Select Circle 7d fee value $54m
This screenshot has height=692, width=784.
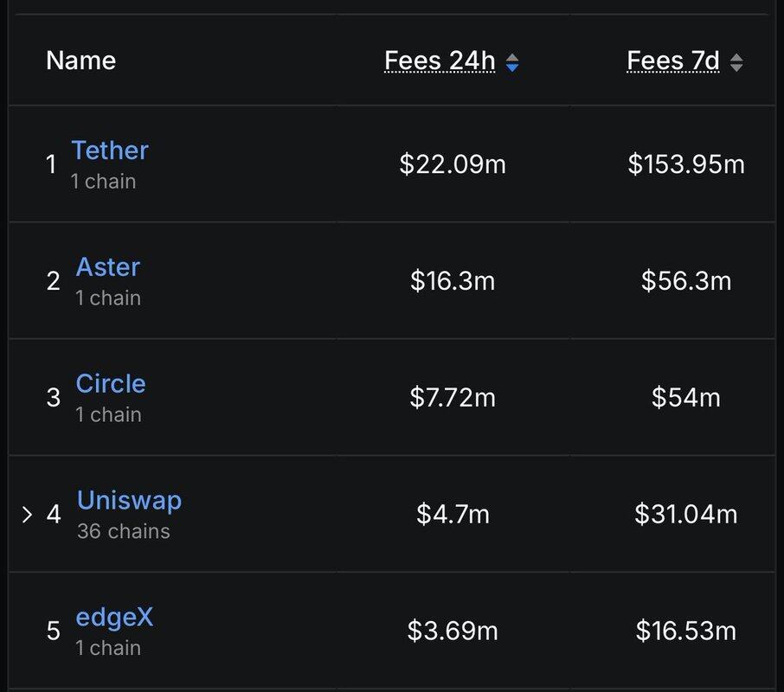686,398
